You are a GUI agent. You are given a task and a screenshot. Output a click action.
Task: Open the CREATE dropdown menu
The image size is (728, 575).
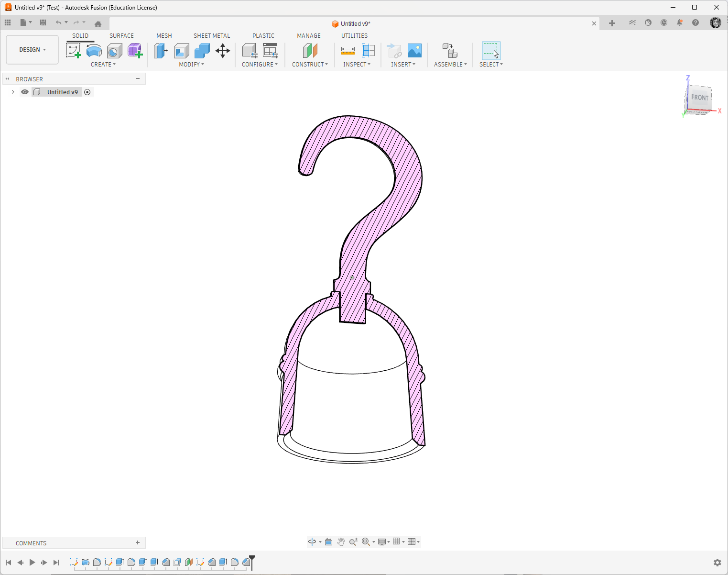pos(103,65)
